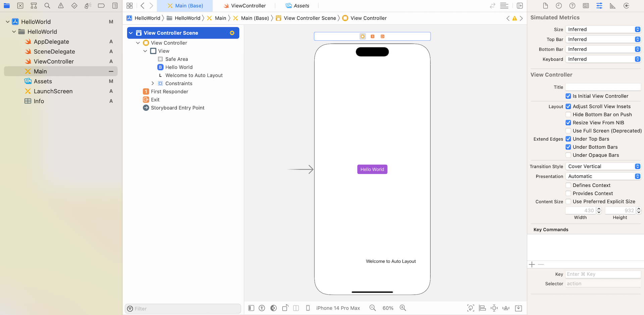This screenshot has width=644, height=315.
Task: Click the Hello World button on canvas
Action: tap(372, 169)
